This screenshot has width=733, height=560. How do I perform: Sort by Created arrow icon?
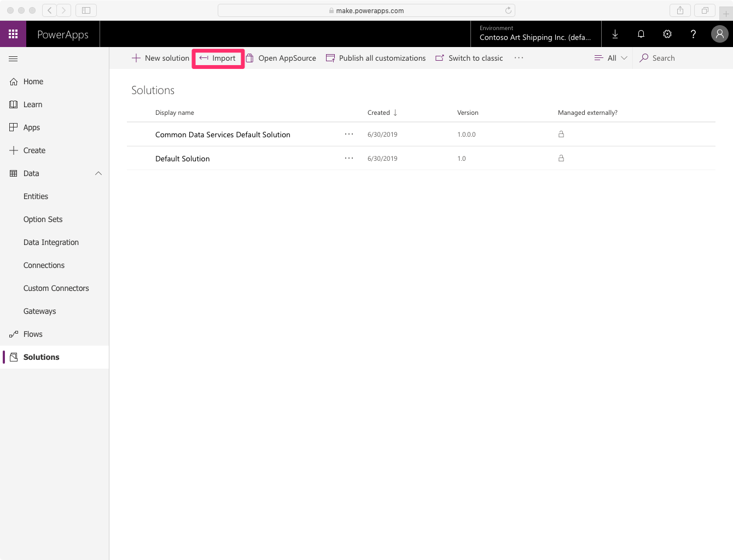click(x=395, y=113)
